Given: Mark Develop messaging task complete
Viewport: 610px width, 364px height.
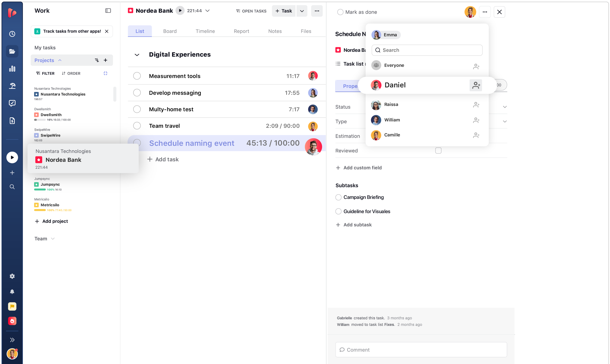Looking at the screenshot, I should (137, 93).
